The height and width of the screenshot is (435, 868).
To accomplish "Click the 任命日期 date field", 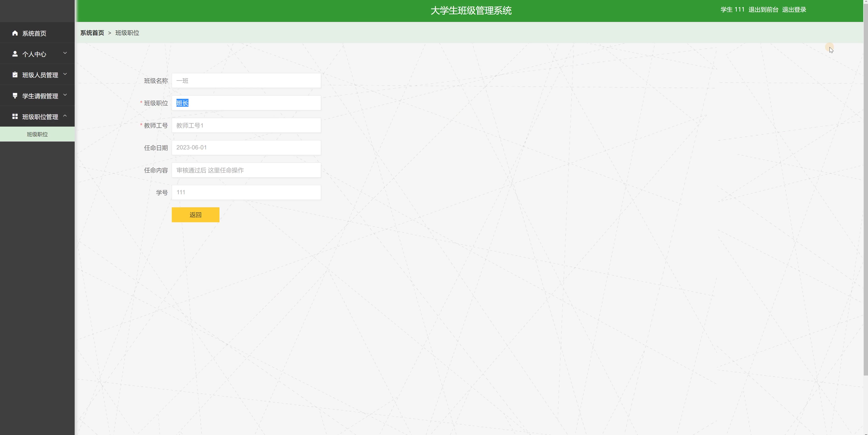I will point(246,148).
